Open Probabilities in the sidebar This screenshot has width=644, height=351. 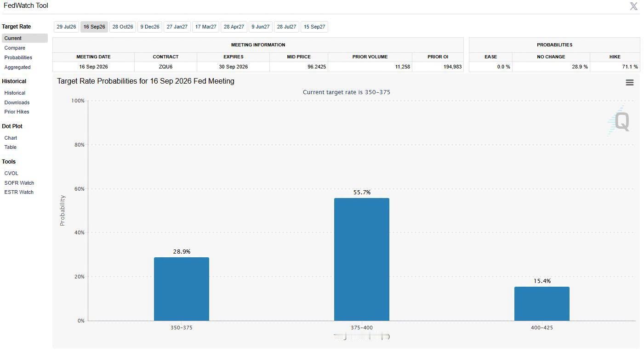coord(18,57)
